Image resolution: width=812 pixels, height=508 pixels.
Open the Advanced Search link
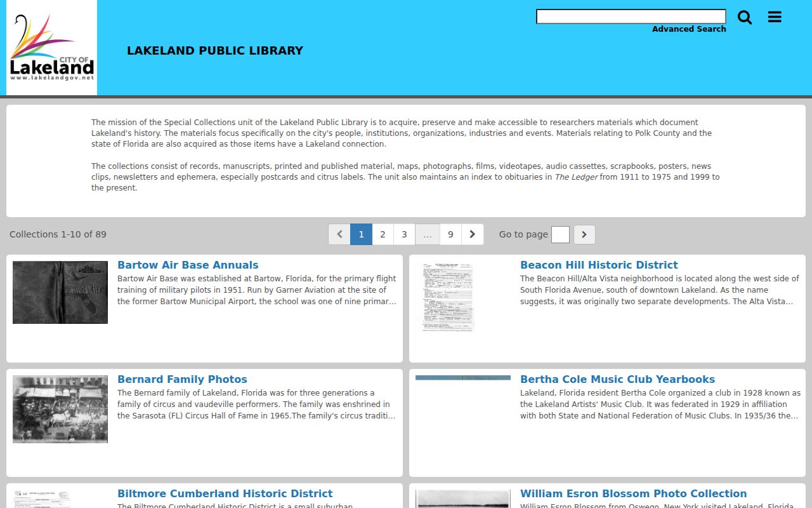pyautogui.click(x=689, y=29)
